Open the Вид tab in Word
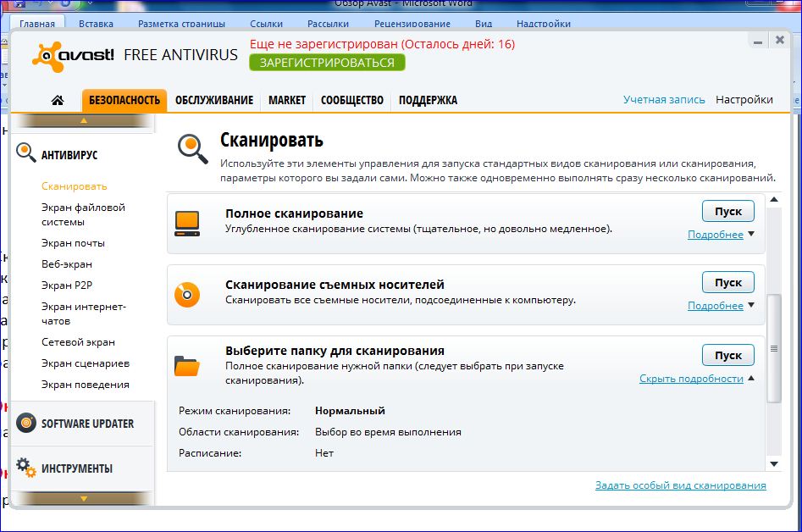The height and width of the screenshot is (532, 802). [x=484, y=24]
